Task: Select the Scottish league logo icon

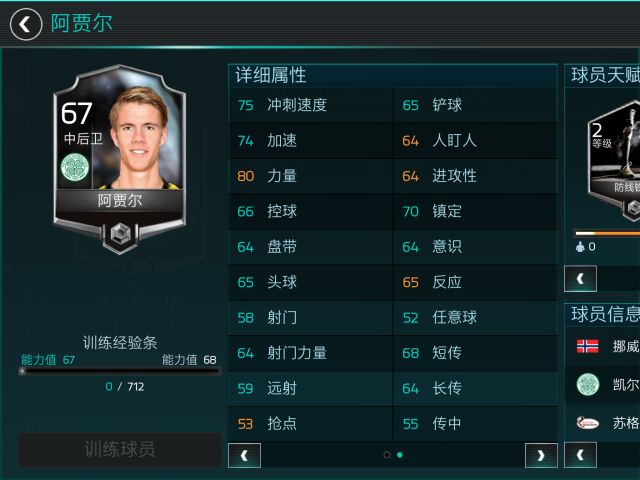Action: 588,422
